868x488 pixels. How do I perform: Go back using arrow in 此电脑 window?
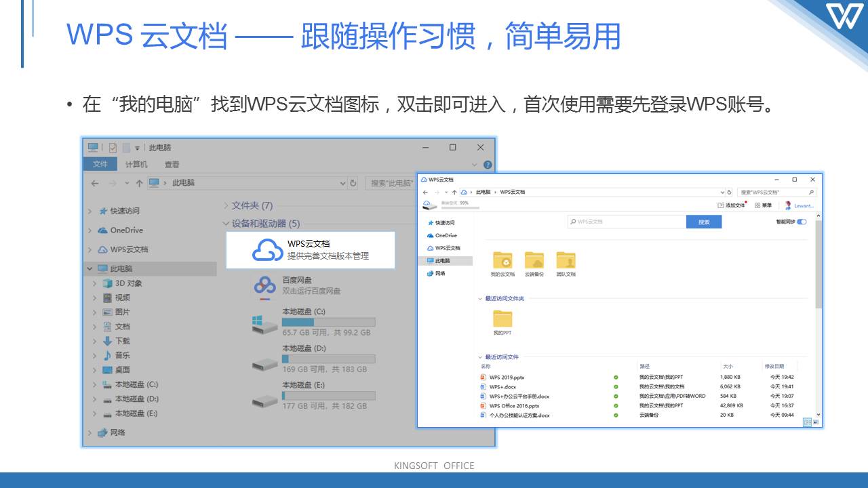pyautogui.click(x=96, y=183)
